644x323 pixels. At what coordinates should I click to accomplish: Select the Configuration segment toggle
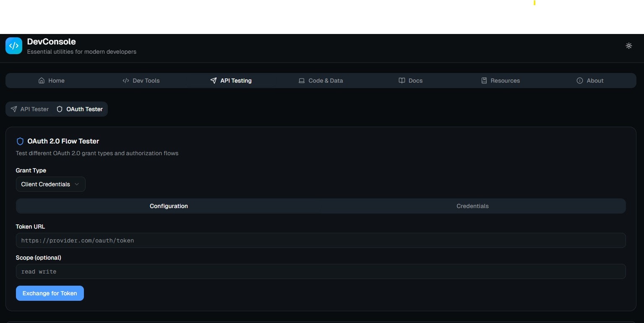coord(169,206)
